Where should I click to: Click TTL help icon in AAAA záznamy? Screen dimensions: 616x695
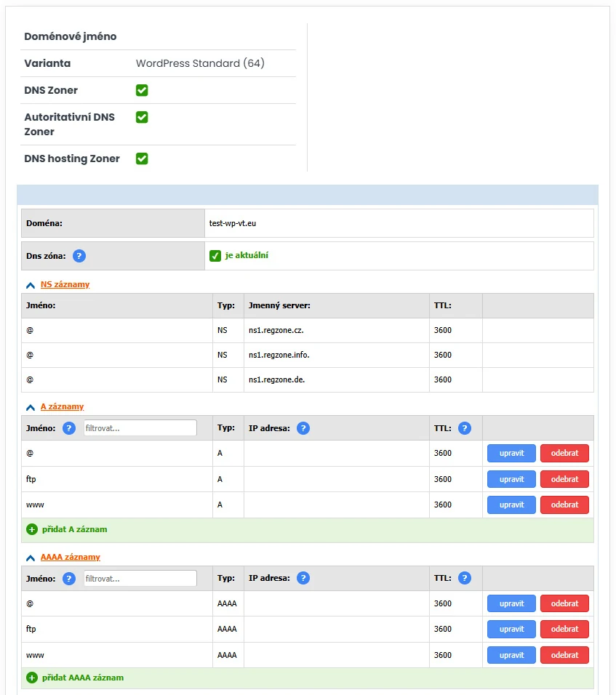(465, 579)
